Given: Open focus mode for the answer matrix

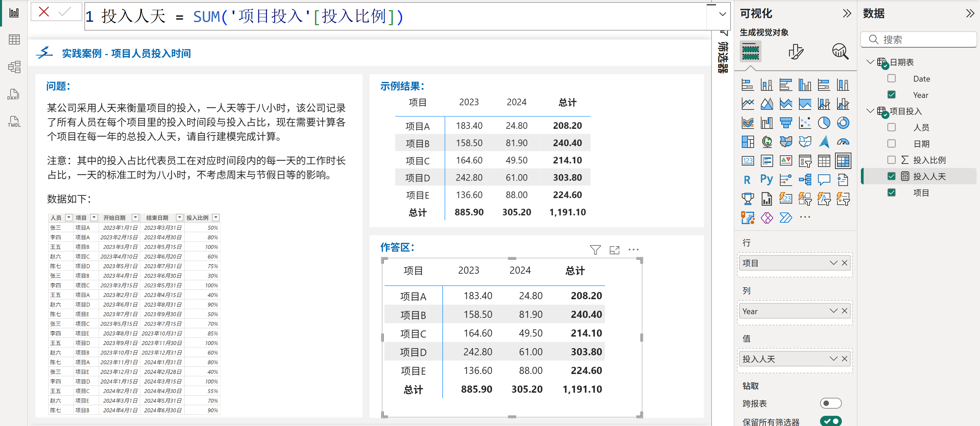Looking at the screenshot, I should (x=614, y=250).
